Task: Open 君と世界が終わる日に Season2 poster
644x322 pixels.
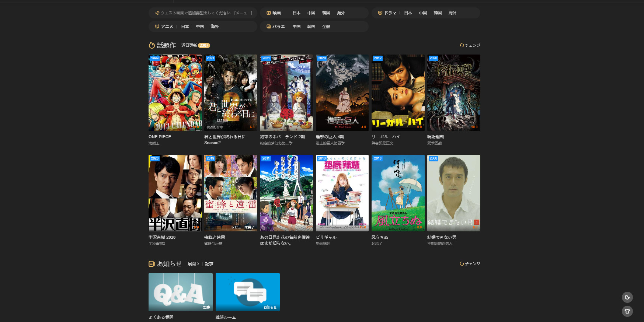Action: coord(231,93)
